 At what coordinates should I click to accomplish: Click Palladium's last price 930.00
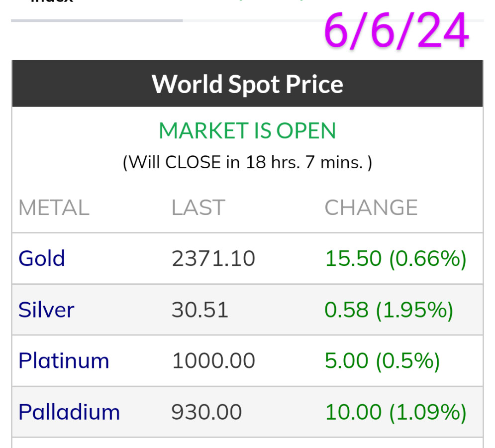click(206, 412)
